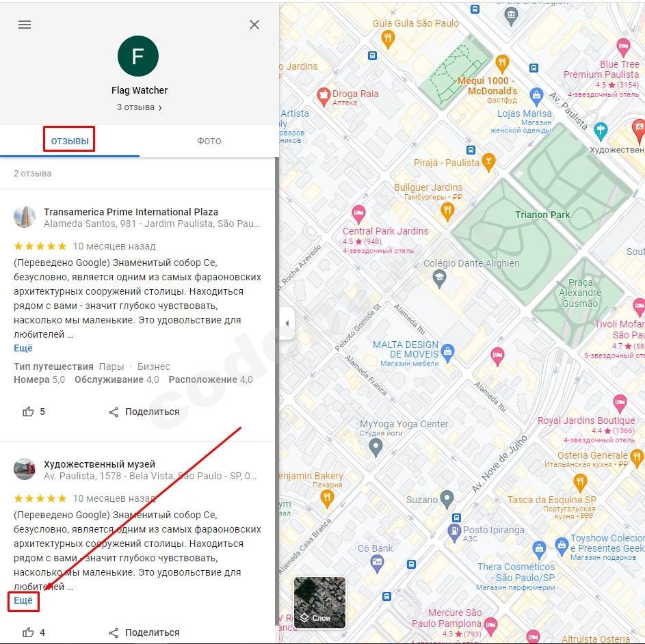Click the Transamerica Prime hotel thumbnail
The width and height of the screenshot is (645, 644).
click(24, 217)
